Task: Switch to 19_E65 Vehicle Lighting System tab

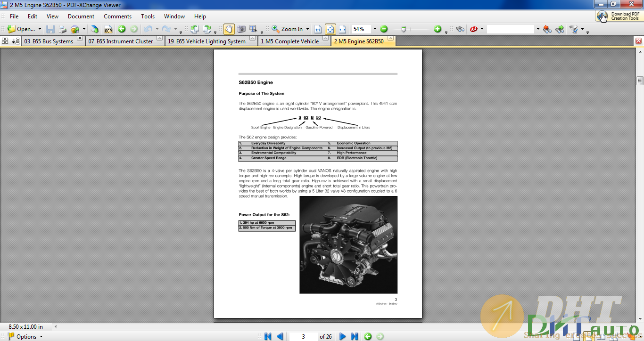Action: click(x=206, y=41)
